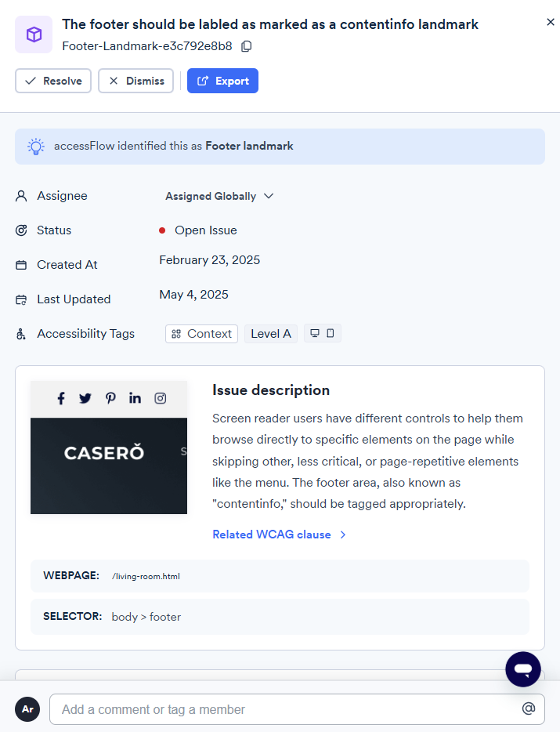This screenshot has width=560, height=732.
Task: Click the lightbulb hint icon
Action: [x=36, y=146]
